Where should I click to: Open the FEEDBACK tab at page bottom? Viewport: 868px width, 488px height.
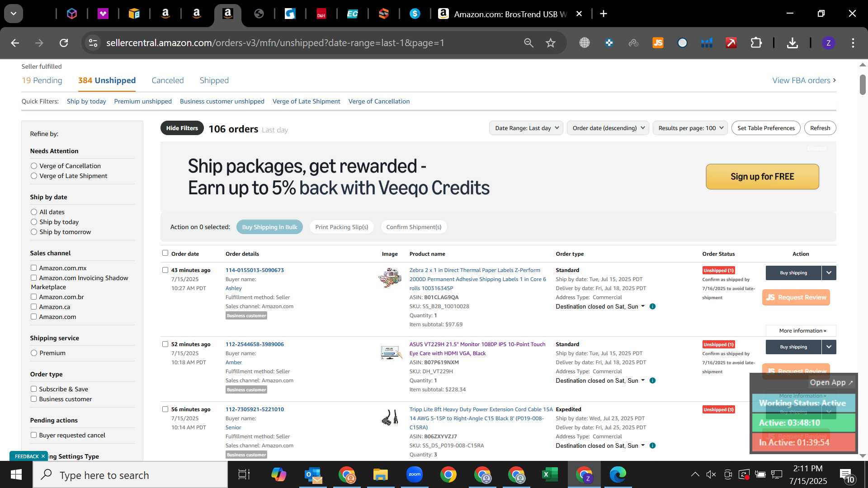(x=29, y=456)
